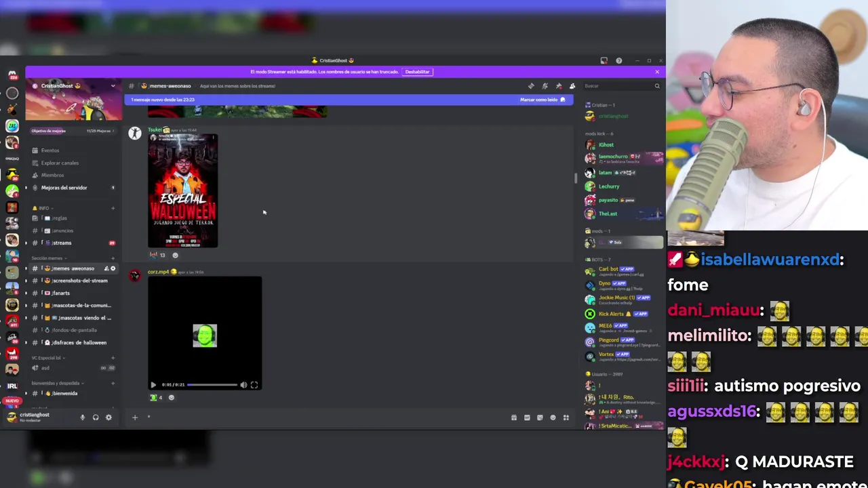Open user settings gear
Viewport: 868px width, 488px height.
pos(108,418)
